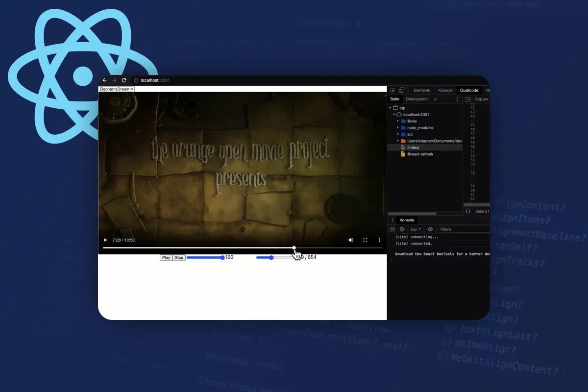
Task: Clear the console with the block icon
Action: [x=402, y=229]
